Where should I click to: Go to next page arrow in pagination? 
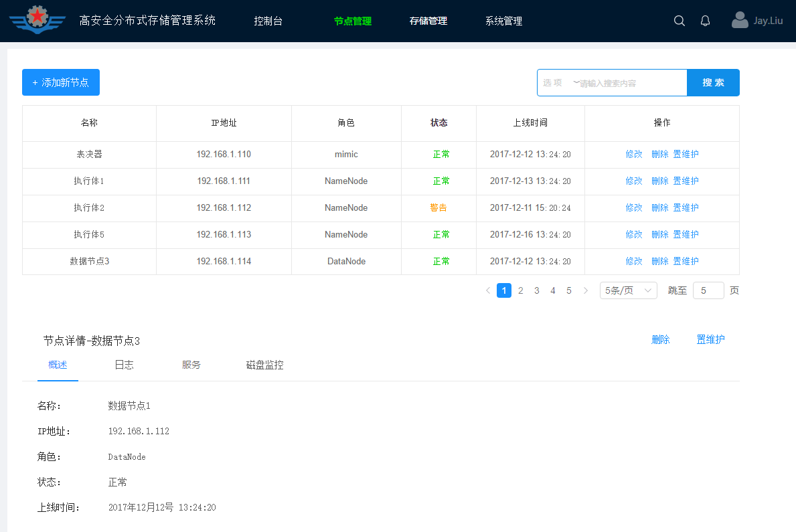[x=586, y=290]
